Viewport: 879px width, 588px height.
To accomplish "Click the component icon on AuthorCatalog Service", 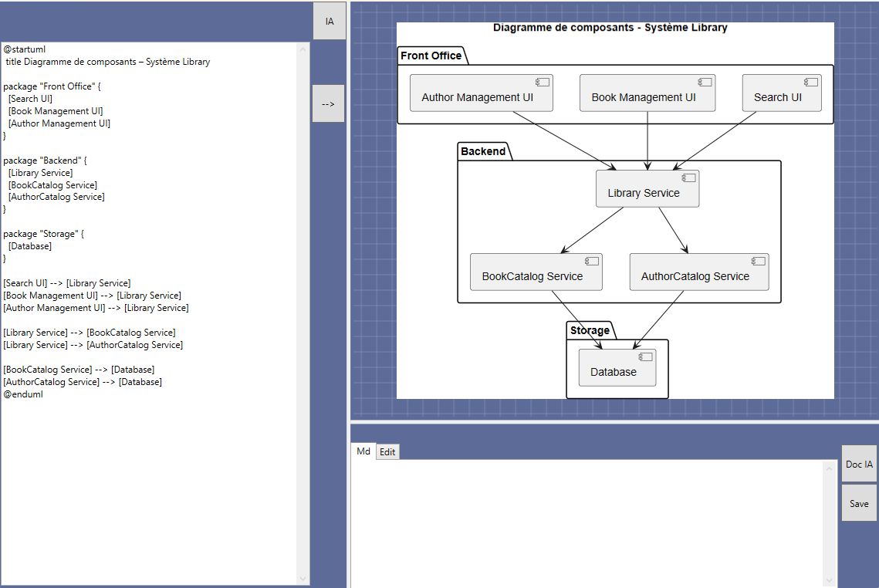I will click(x=759, y=262).
